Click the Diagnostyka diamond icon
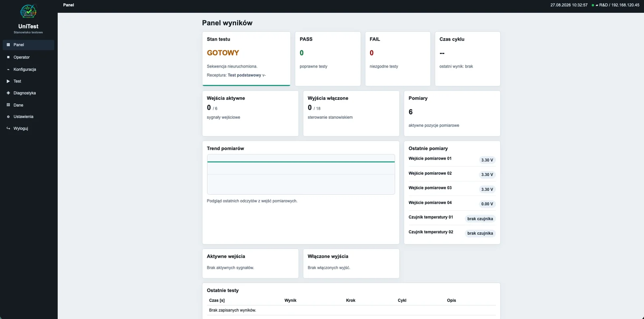 (8, 93)
